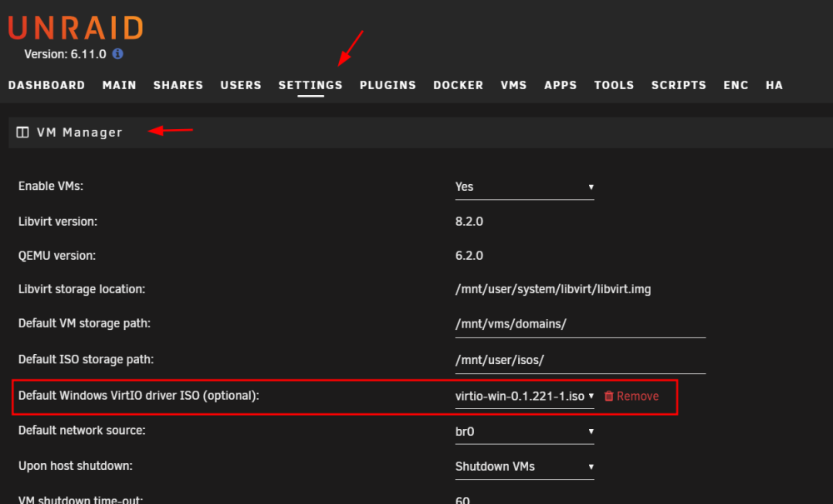Click the libvirt.img storage location path
Image resolution: width=833 pixels, height=504 pixels.
553,289
